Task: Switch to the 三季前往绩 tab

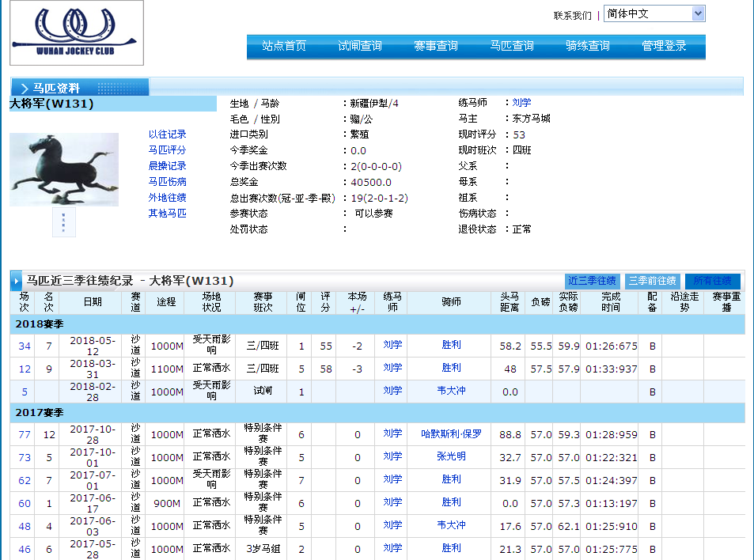Action: (653, 281)
